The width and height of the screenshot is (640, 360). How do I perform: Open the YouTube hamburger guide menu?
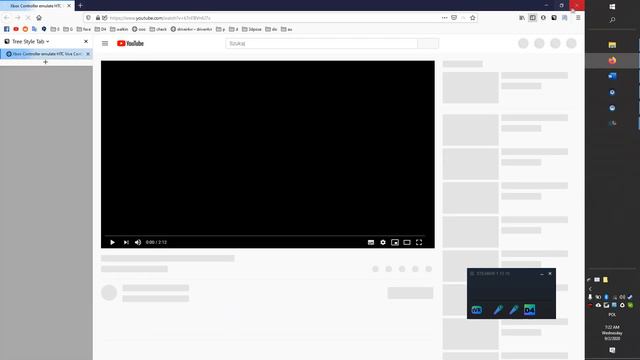tap(105, 43)
